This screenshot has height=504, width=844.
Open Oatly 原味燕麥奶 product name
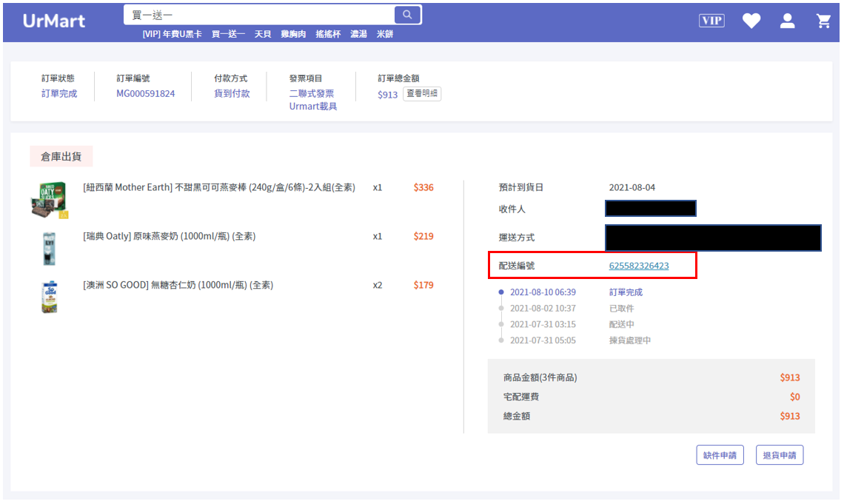coord(169,236)
